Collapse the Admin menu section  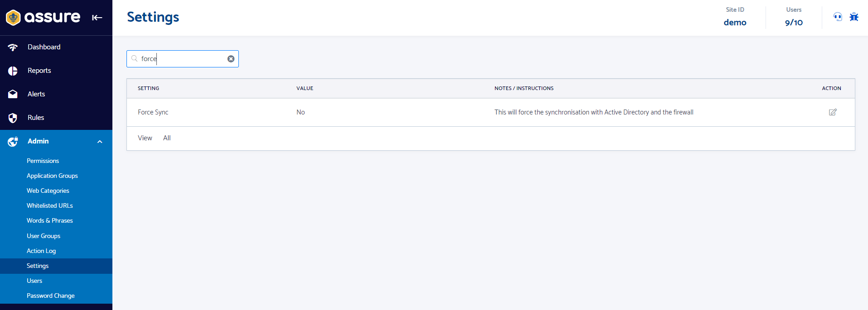100,142
